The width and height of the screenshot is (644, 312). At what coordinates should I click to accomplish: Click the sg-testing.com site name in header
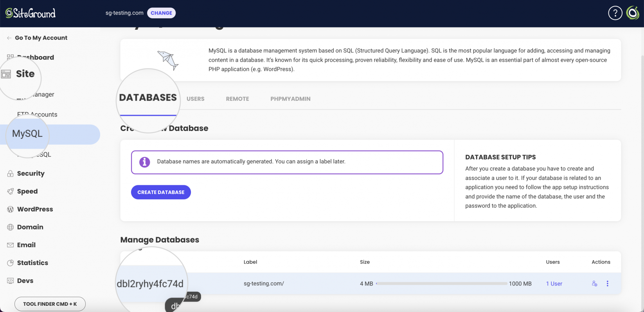124,13
